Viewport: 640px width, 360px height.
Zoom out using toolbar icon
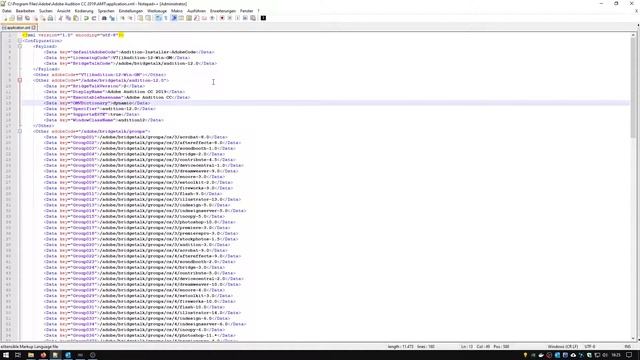131,18
